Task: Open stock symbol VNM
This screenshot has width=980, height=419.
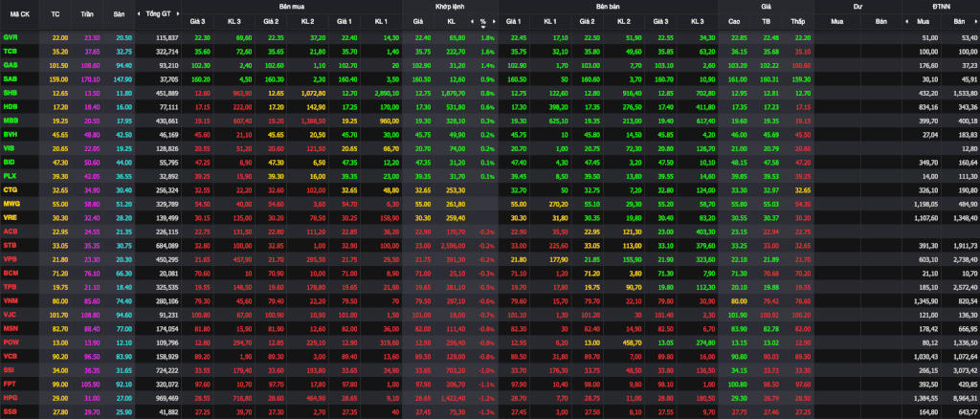Action: coord(10,299)
